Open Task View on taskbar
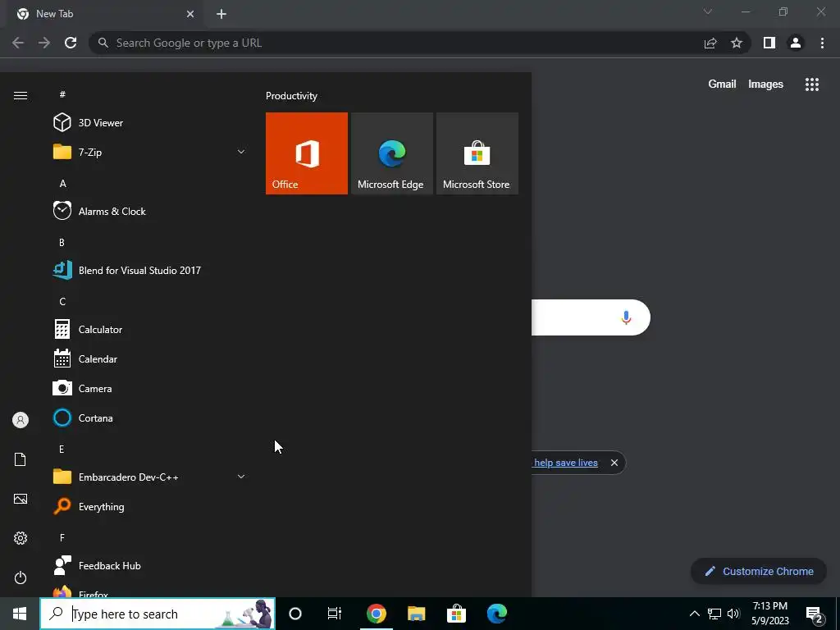This screenshot has height=630, width=840. [335, 614]
